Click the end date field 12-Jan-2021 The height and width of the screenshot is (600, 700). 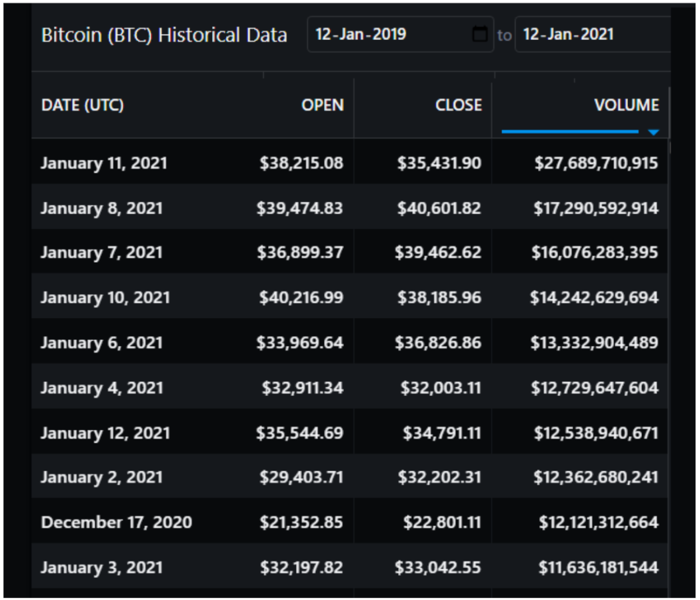[x=593, y=35]
